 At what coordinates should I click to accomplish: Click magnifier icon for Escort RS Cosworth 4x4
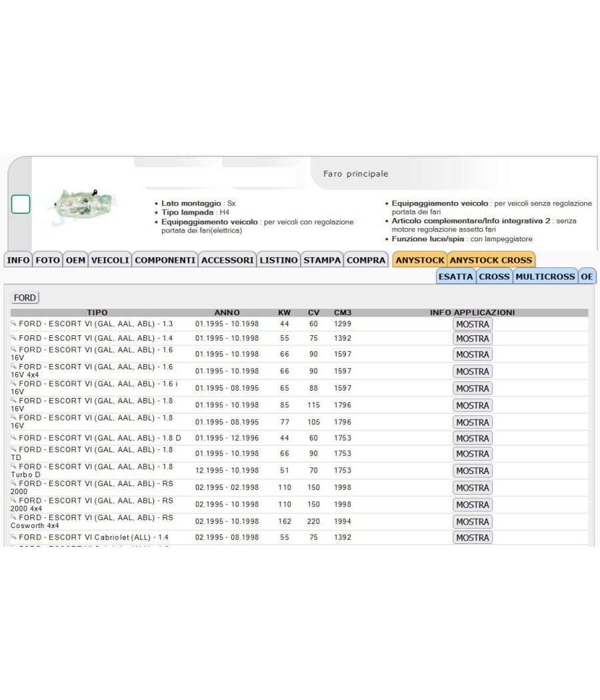click(13, 517)
